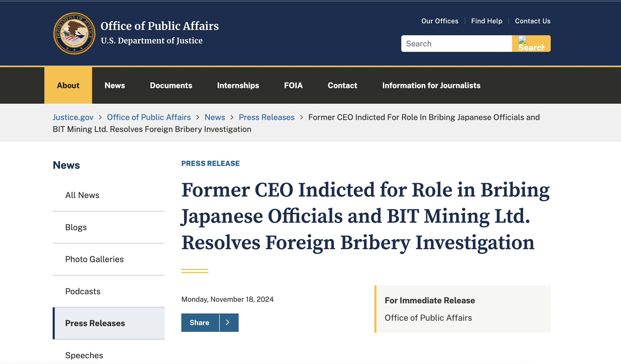Open the Find Help link
Image resolution: width=621 pixels, height=364 pixels.
(x=487, y=21)
